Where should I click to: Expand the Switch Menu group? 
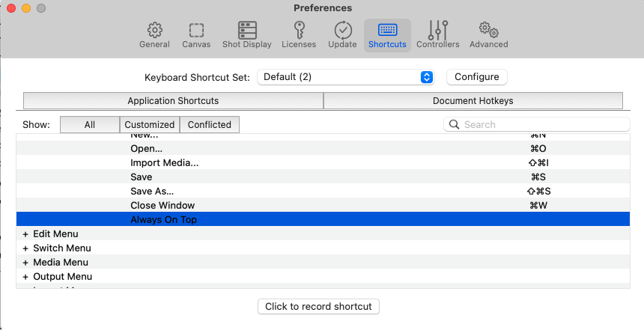[25, 248]
